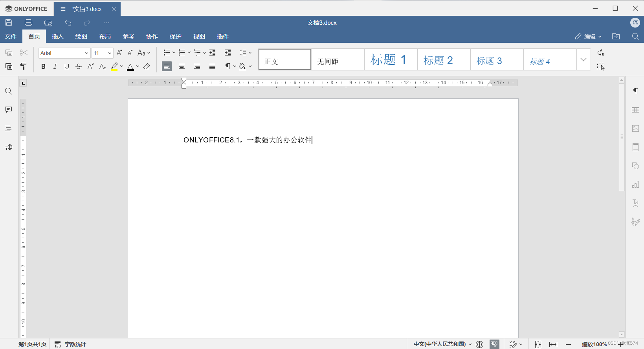Open the editing mode dropdown

pyautogui.click(x=588, y=37)
